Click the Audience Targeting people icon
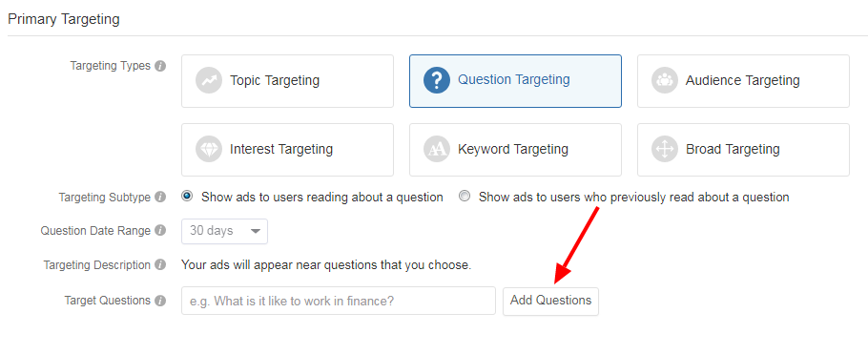The width and height of the screenshot is (868, 355). (x=665, y=81)
